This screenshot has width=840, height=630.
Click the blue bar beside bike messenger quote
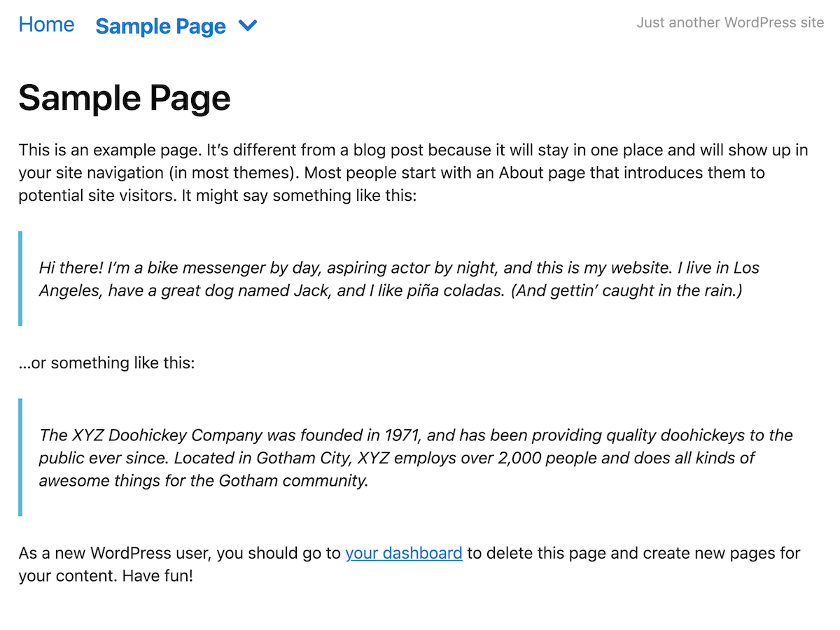(x=20, y=279)
